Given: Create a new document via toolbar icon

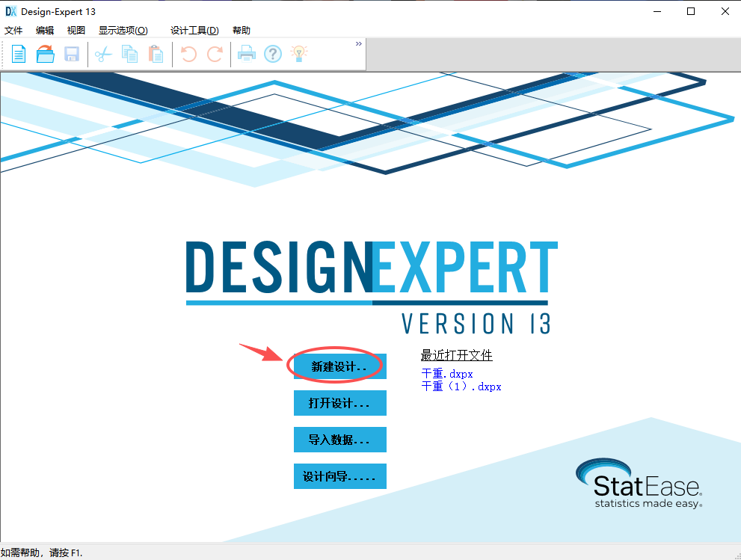Looking at the screenshot, I should [18, 54].
